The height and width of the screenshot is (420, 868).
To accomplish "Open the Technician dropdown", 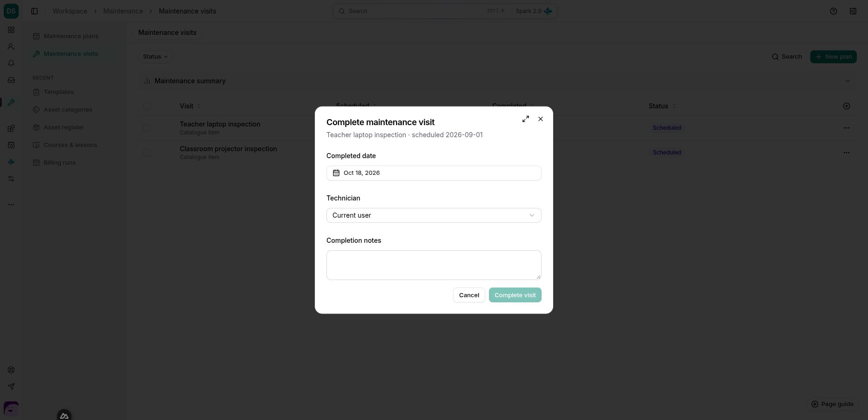I will click(434, 215).
